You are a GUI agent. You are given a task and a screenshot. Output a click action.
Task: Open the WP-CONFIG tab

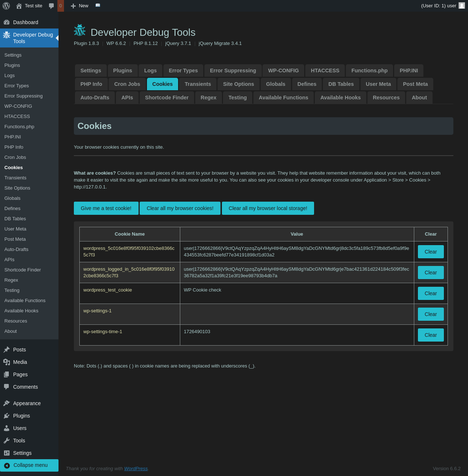pos(283,71)
